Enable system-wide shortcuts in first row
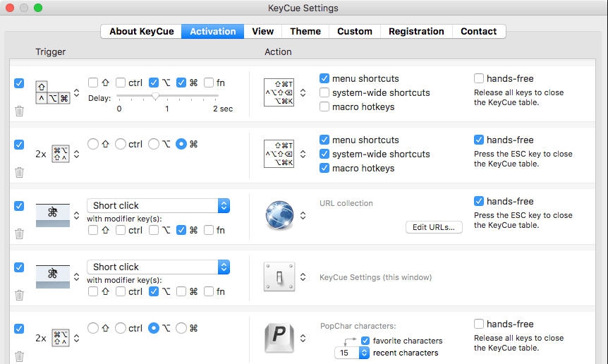This screenshot has width=608, height=364. (x=324, y=92)
